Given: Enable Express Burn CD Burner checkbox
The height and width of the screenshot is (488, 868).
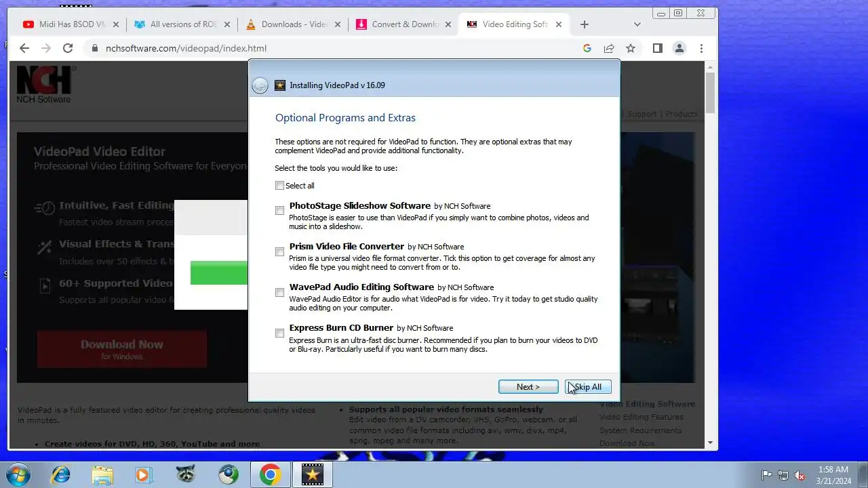Looking at the screenshot, I should point(279,333).
